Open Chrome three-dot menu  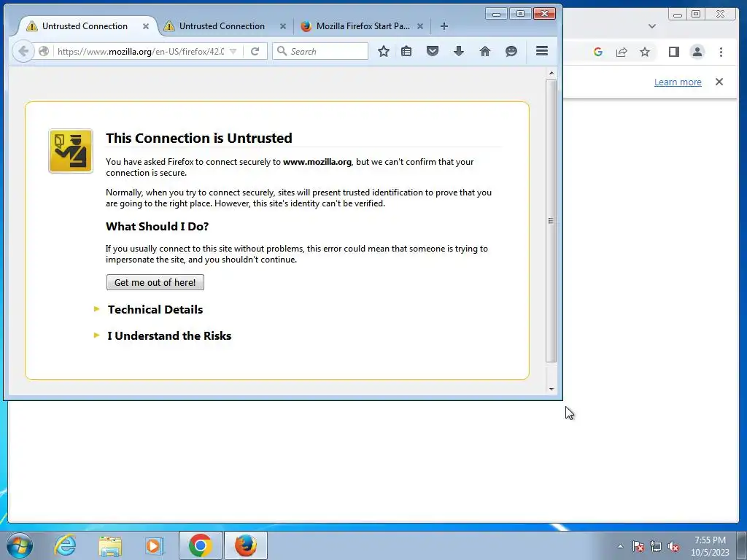(721, 52)
